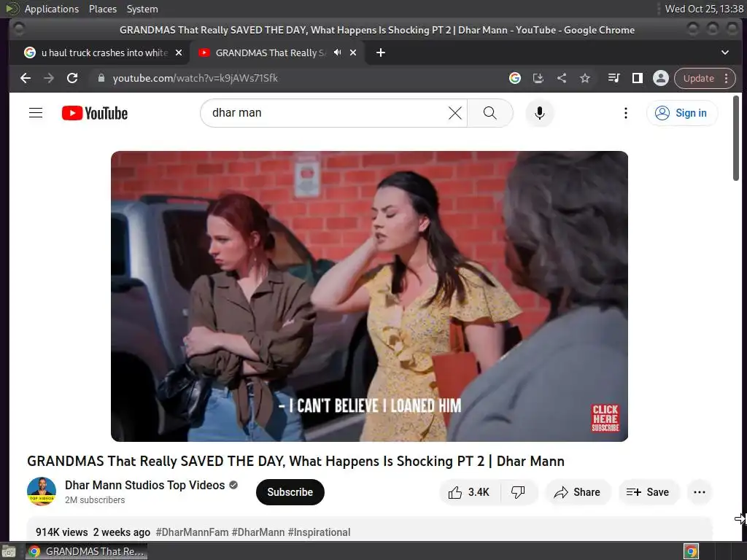Viewport: 747px width, 560px height.
Task: Open Chrome media controls icon
Action: point(614,78)
